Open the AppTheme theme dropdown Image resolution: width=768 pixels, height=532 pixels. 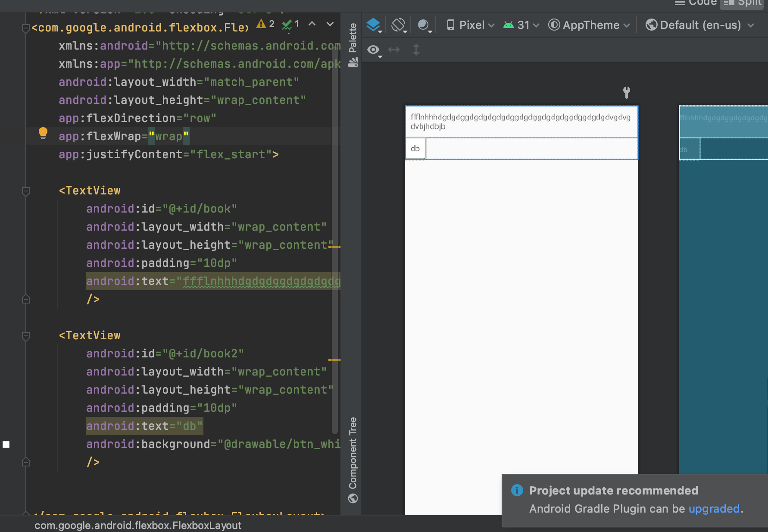coord(589,25)
